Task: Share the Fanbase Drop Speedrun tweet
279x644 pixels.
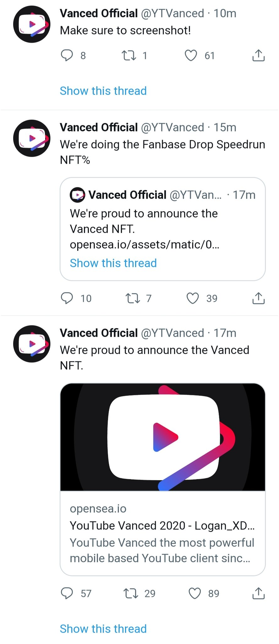Action: pos(258,298)
